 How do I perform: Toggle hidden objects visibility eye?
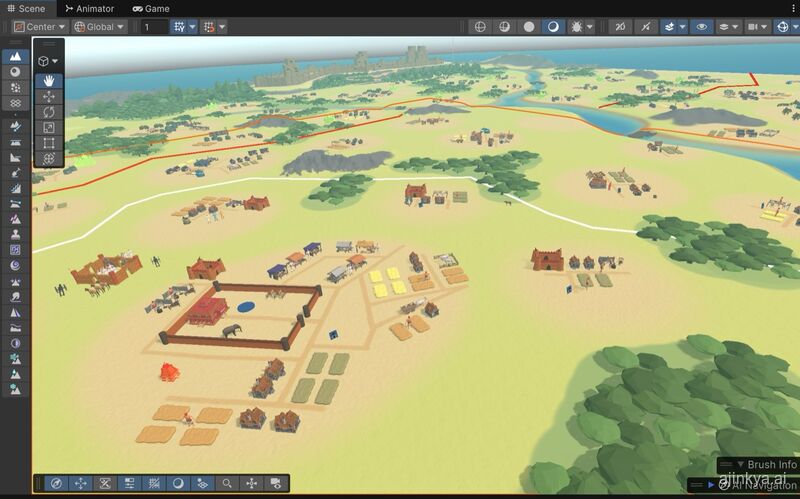tap(702, 27)
